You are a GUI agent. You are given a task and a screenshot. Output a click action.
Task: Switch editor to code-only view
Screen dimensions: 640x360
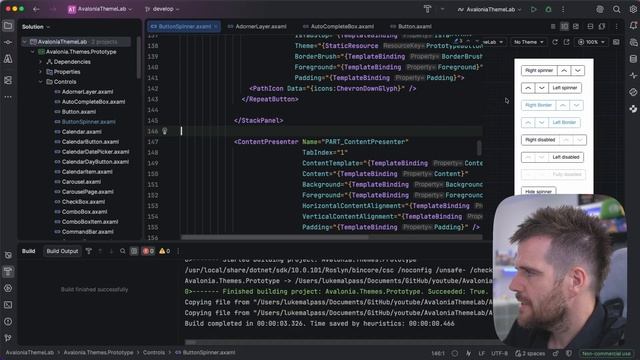[553, 27]
